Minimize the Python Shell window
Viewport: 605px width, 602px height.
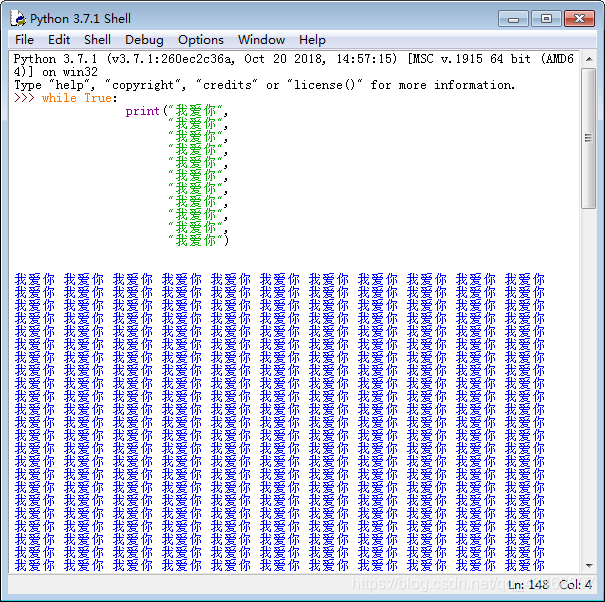[513, 19]
